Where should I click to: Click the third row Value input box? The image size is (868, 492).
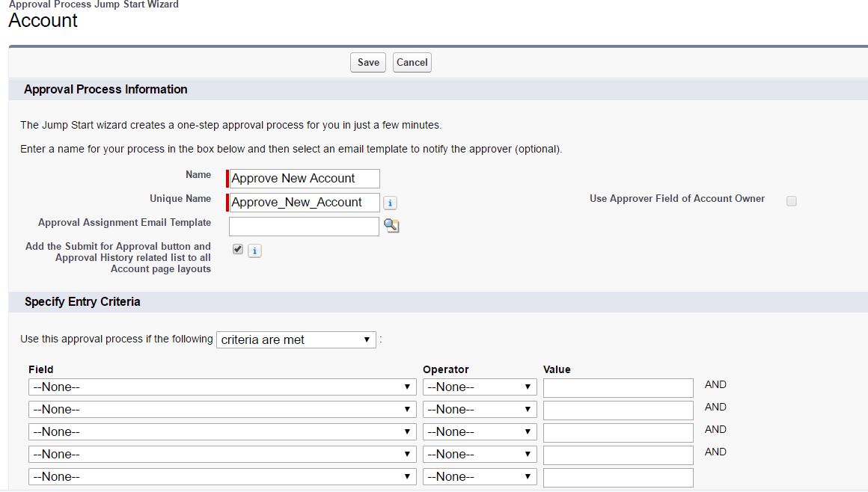click(618, 432)
